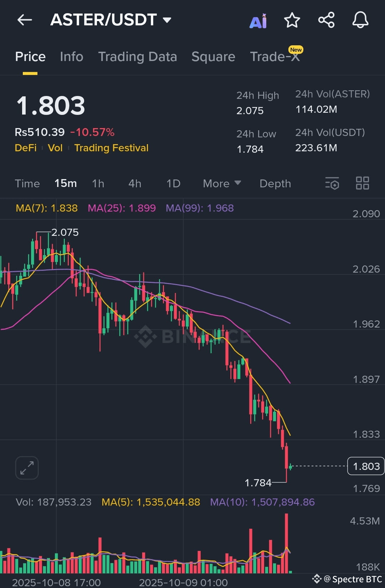Open the Trading Festival link

pos(111,148)
